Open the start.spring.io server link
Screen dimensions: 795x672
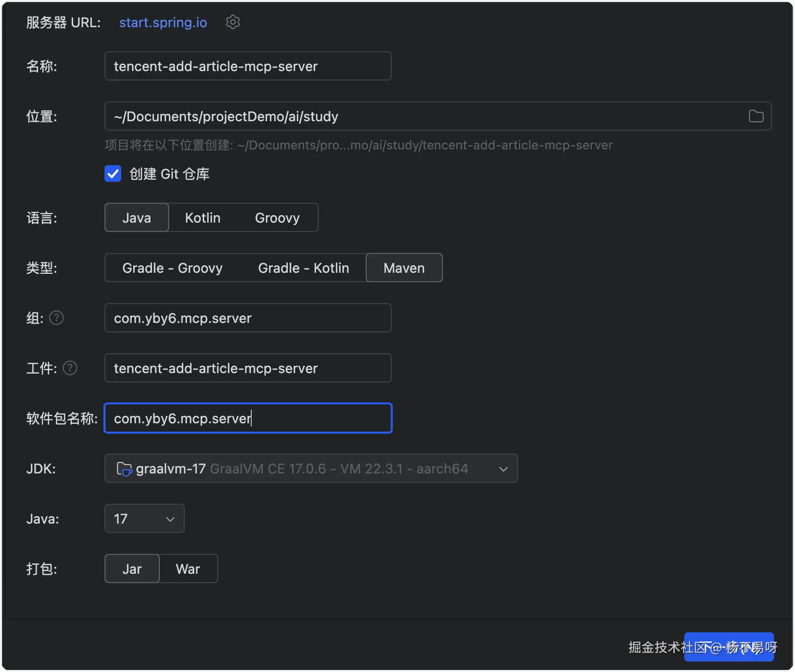pos(163,22)
